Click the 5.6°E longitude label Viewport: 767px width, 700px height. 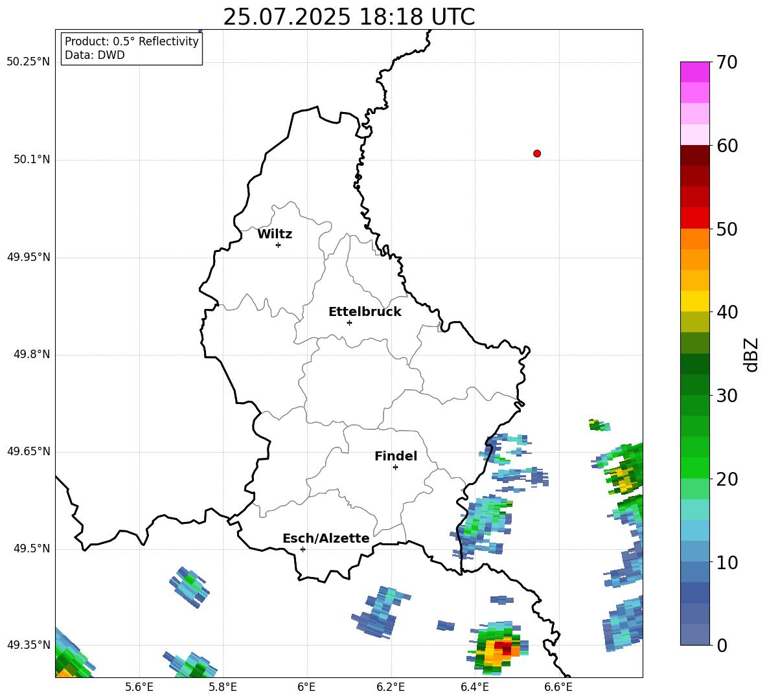coord(139,687)
